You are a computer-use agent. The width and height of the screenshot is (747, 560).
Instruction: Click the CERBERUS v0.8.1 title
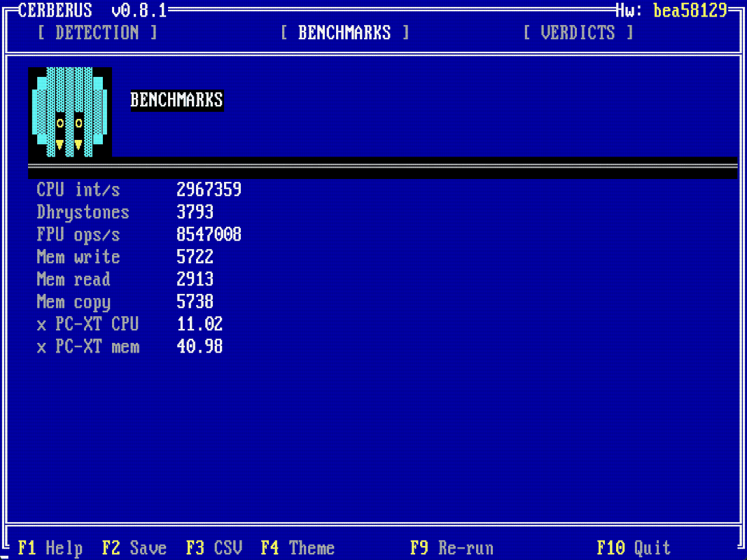pyautogui.click(x=92, y=10)
